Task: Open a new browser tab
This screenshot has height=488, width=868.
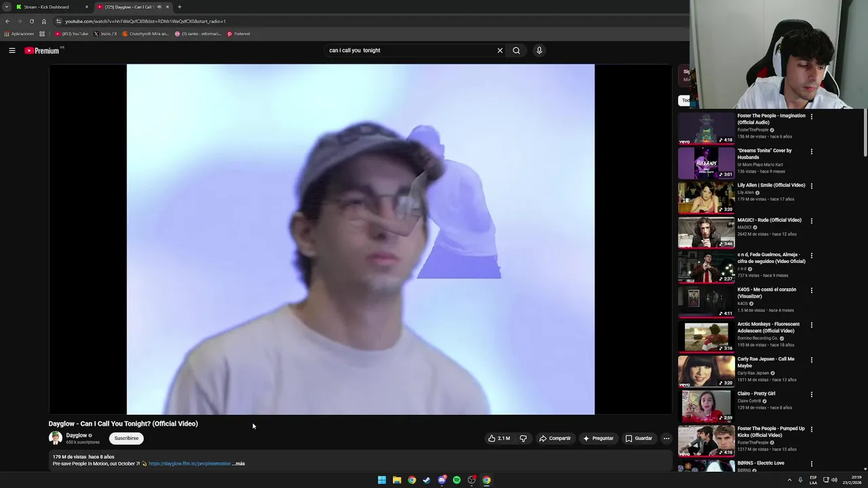Action: coord(180,7)
